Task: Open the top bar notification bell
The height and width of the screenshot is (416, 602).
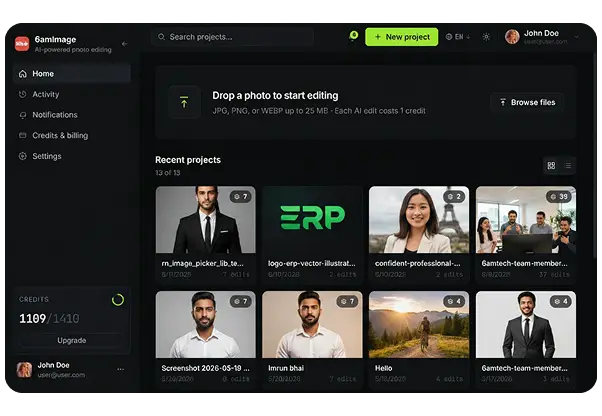Action: [x=353, y=36]
